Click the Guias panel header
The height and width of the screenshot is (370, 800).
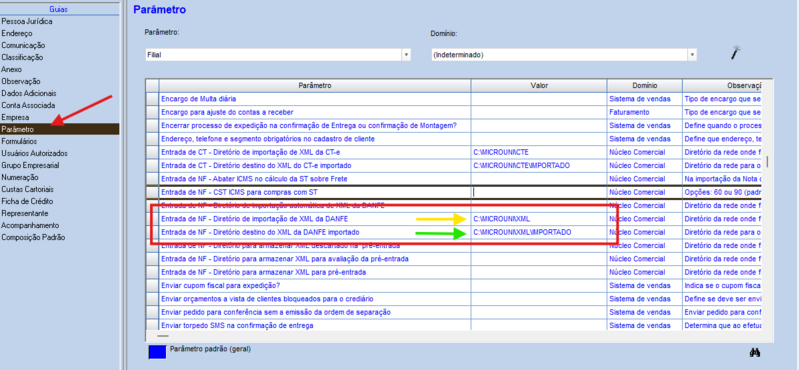click(x=60, y=9)
